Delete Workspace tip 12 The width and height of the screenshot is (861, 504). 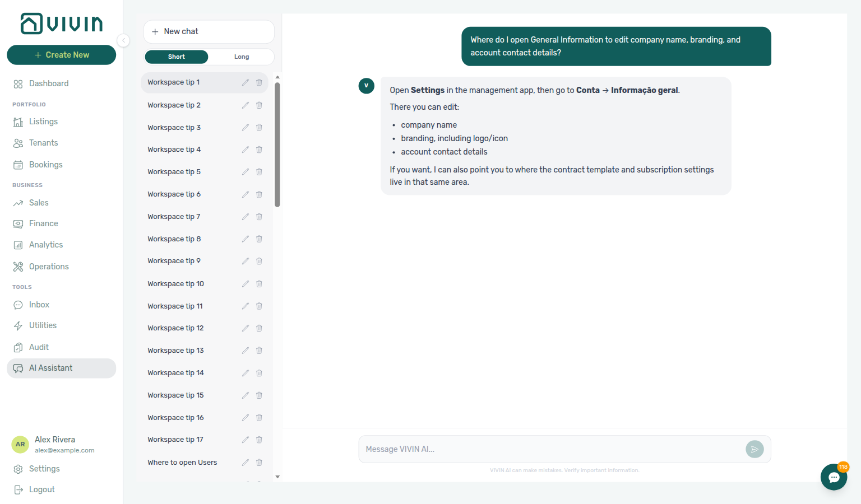click(x=259, y=328)
